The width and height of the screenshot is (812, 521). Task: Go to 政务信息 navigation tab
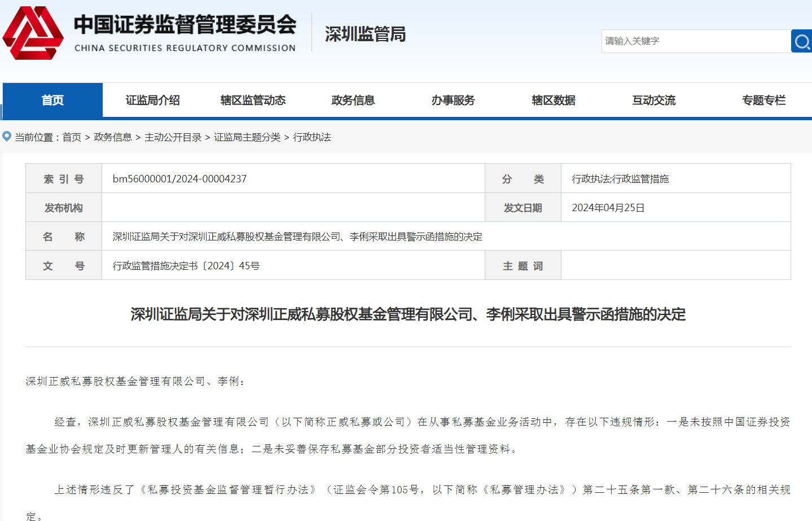point(353,100)
